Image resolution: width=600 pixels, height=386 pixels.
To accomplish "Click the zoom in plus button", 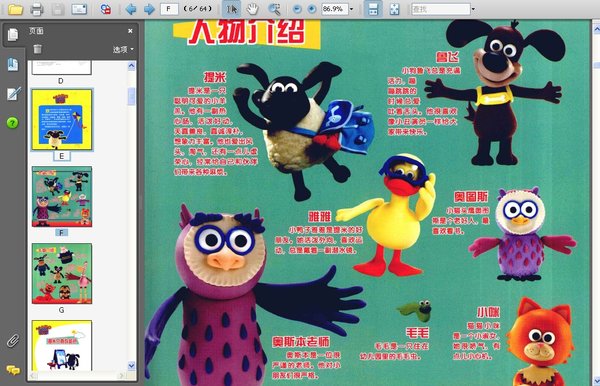I will [x=312, y=9].
